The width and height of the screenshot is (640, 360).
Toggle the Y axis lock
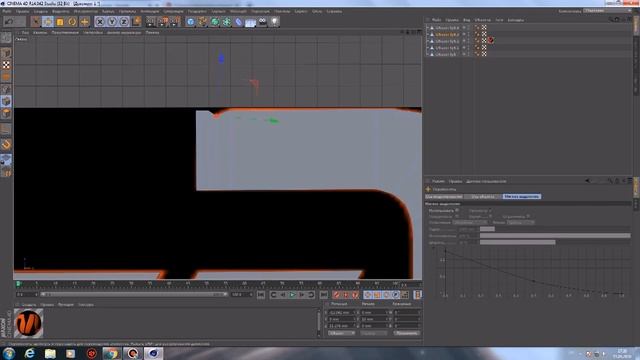[x=112, y=21]
